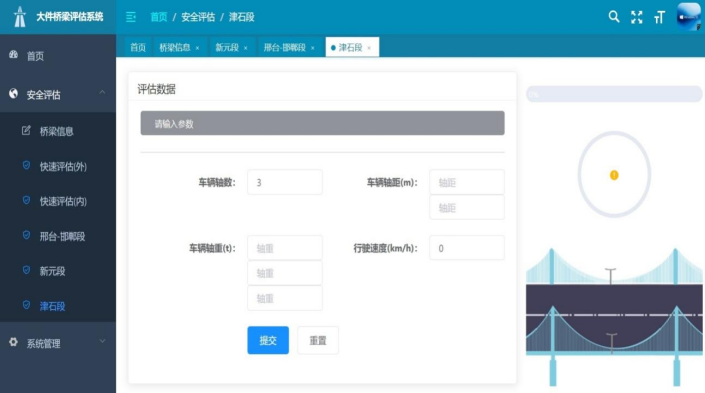Switch to the 新元段 tab
This screenshot has height=393, width=705.
coord(227,47)
